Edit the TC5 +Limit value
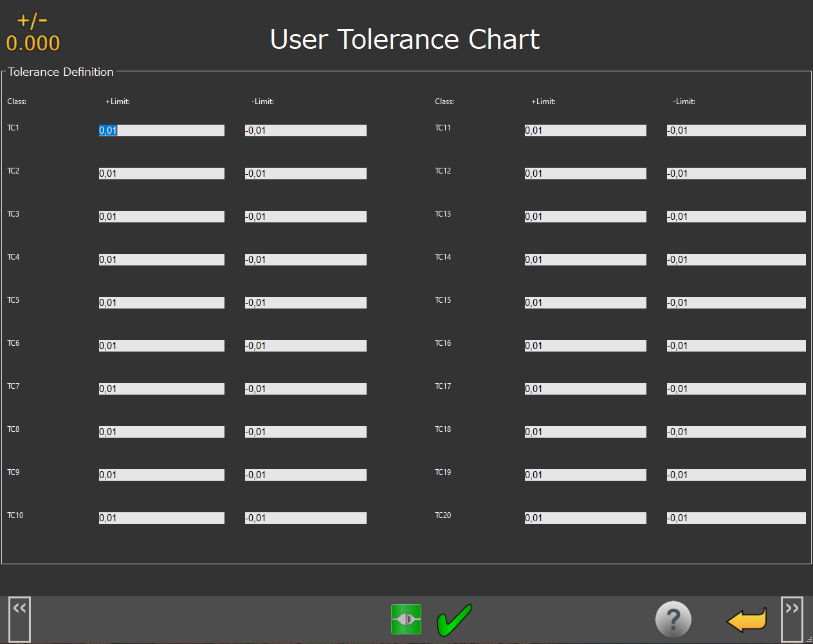Image resolution: width=813 pixels, height=644 pixels. click(161, 303)
